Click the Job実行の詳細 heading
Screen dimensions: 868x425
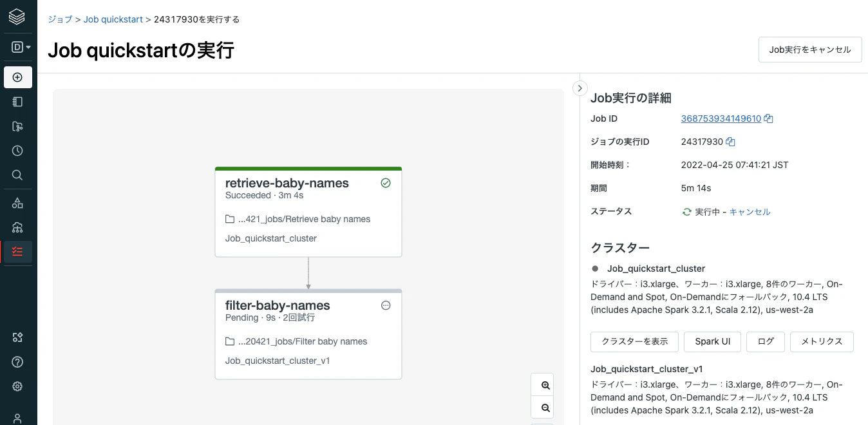631,98
